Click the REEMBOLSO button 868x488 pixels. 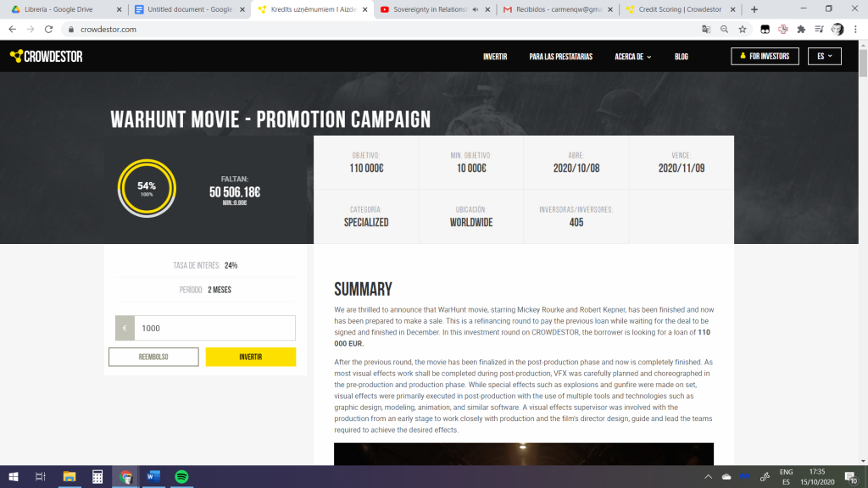point(153,357)
